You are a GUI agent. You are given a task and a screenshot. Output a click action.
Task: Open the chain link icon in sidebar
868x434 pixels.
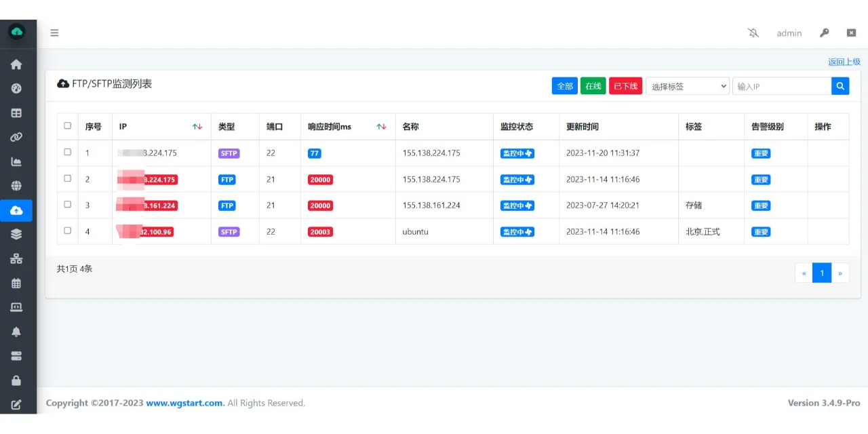click(x=16, y=138)
